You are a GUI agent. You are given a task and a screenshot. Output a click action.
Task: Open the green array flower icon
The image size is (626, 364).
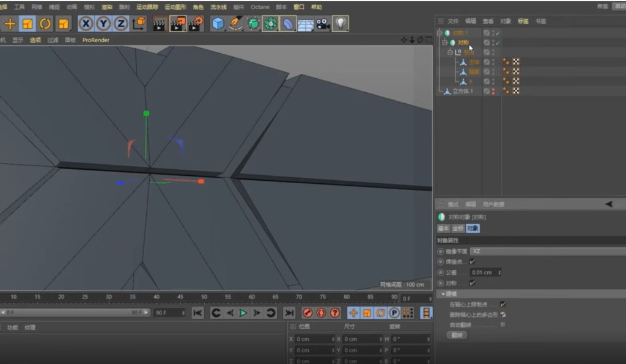pyautogui.click(x=271, y=24)
